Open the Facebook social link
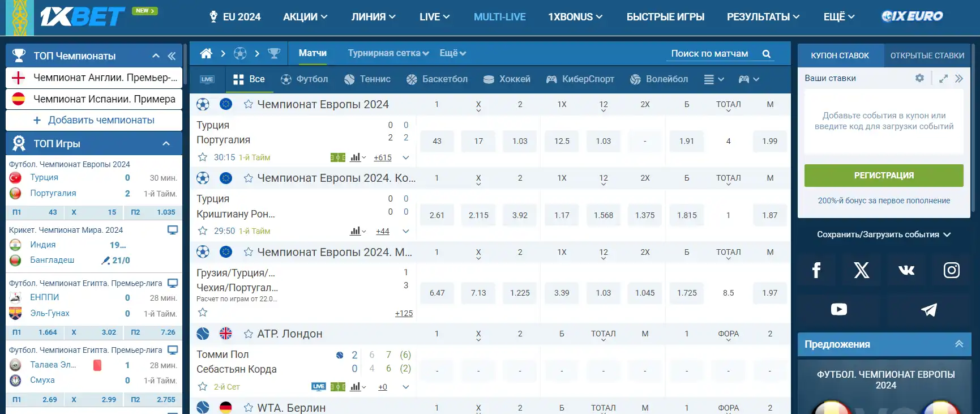Viewport: 980px width, 414px height. [x=816, y=270]
